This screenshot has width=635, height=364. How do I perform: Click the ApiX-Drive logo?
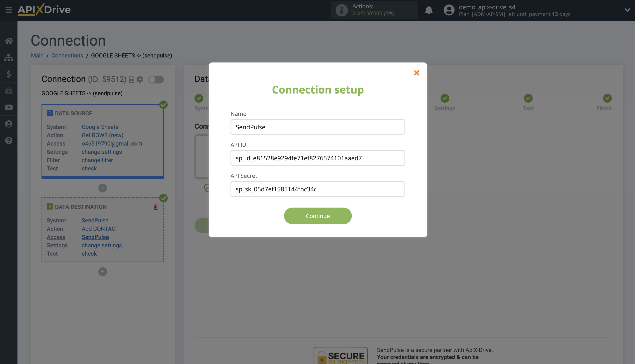pyautogui.click(x=44, y=10)
